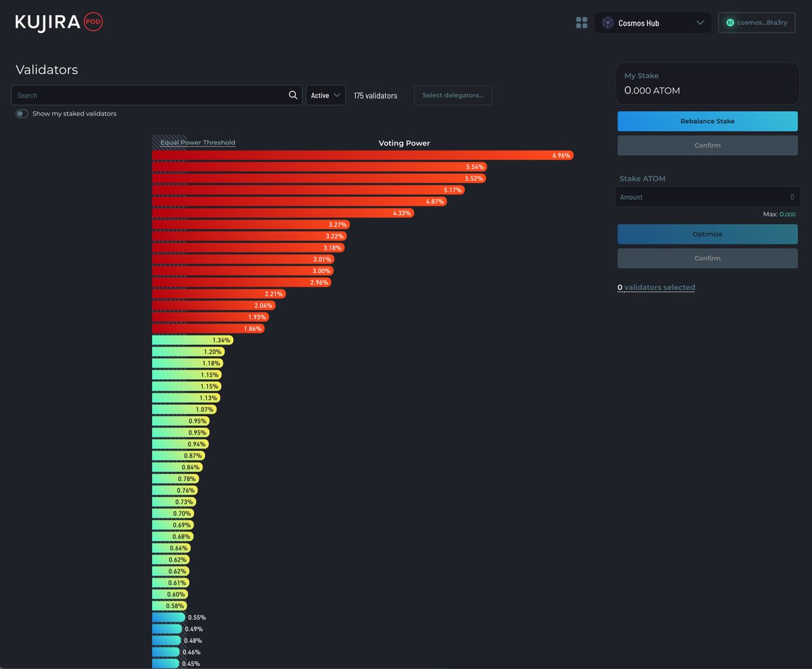Screen dimensions: 812x669
Task: Click the search magnifier icon
Action: click(x=293, y=95)
